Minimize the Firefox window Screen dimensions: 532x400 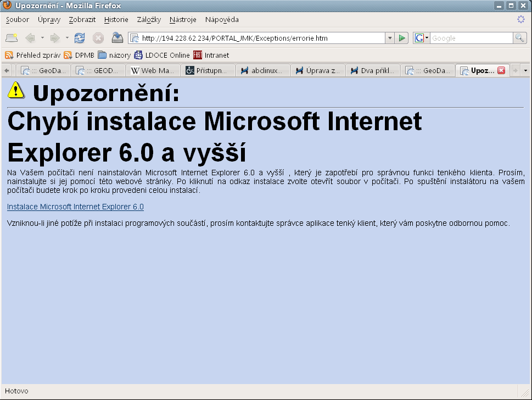point(499,5)
